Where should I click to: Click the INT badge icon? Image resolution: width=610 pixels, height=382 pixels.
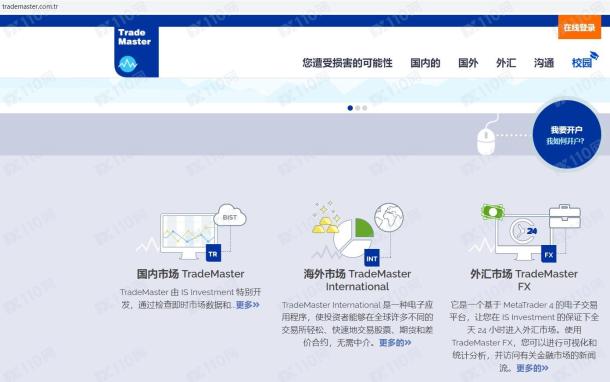(372, 258)
